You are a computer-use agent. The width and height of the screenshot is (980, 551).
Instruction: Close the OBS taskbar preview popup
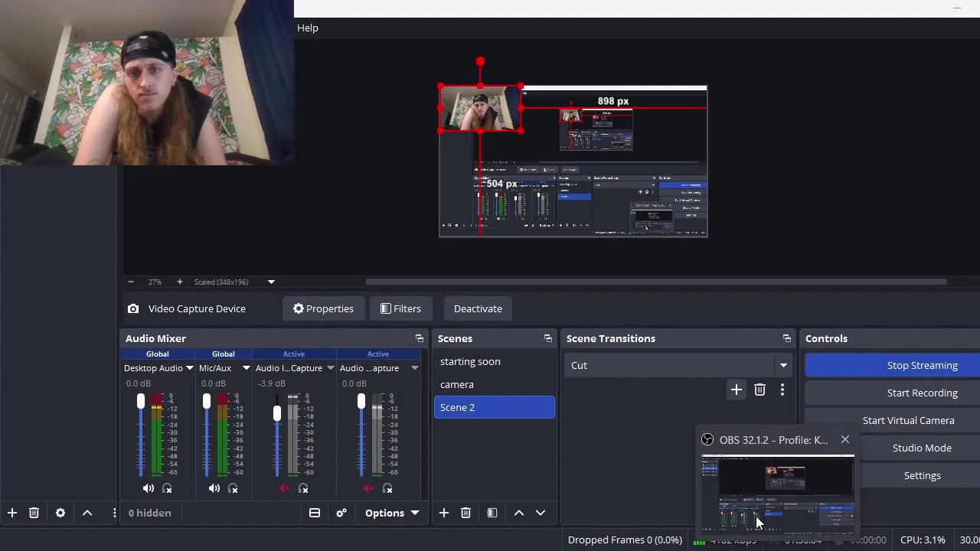[845, 440]
